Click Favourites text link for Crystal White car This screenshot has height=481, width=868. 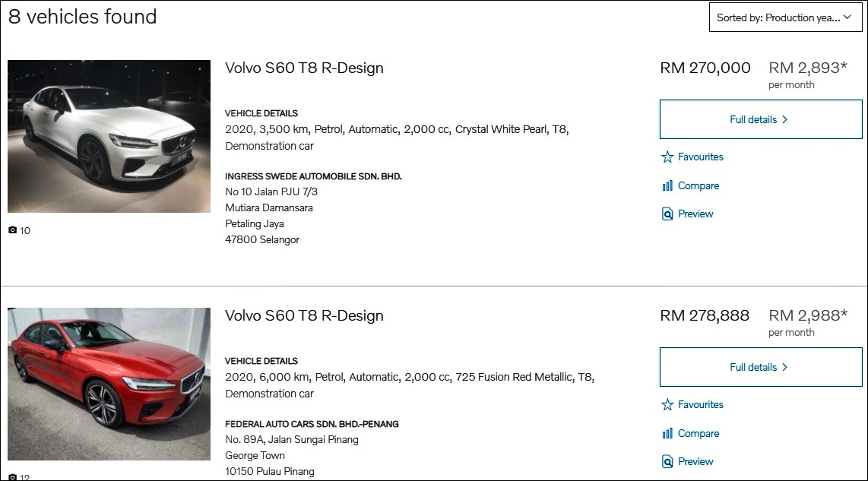[700, 157]
